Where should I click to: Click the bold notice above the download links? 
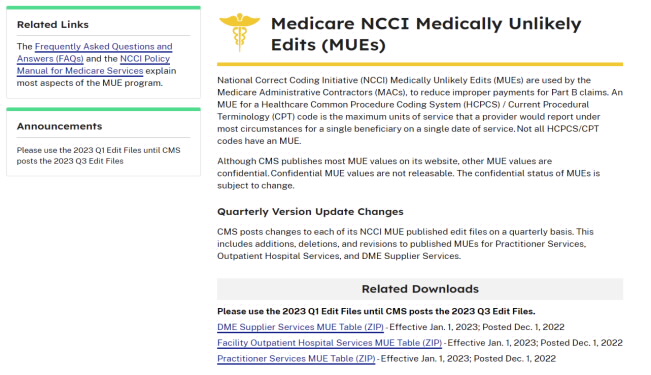376,311
